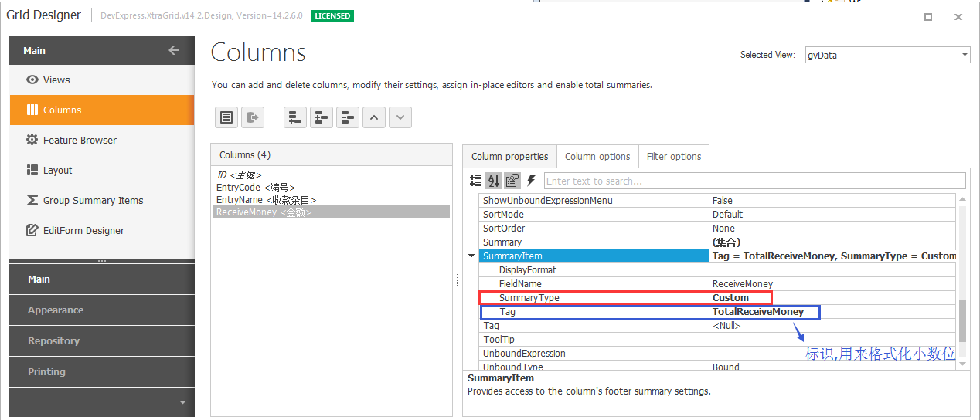Show events with the lightning icon
Viewport: 980px width, 420px height.
click(531, 181)
